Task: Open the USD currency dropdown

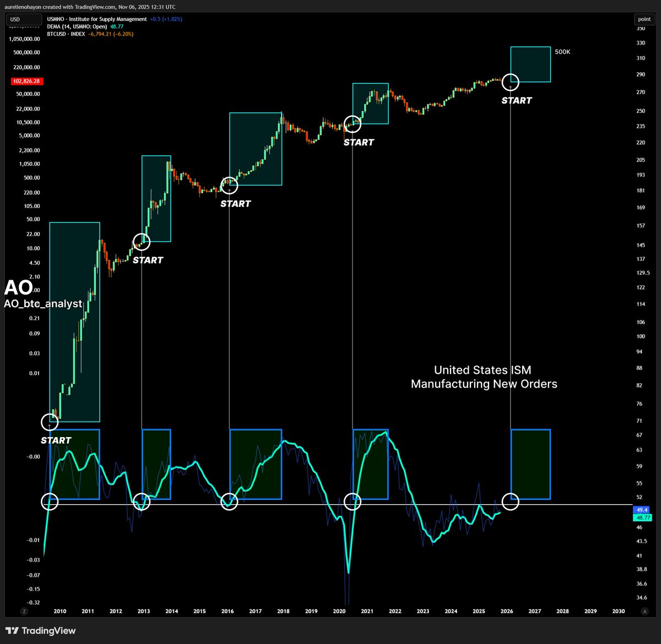Action: pos(23,19)
